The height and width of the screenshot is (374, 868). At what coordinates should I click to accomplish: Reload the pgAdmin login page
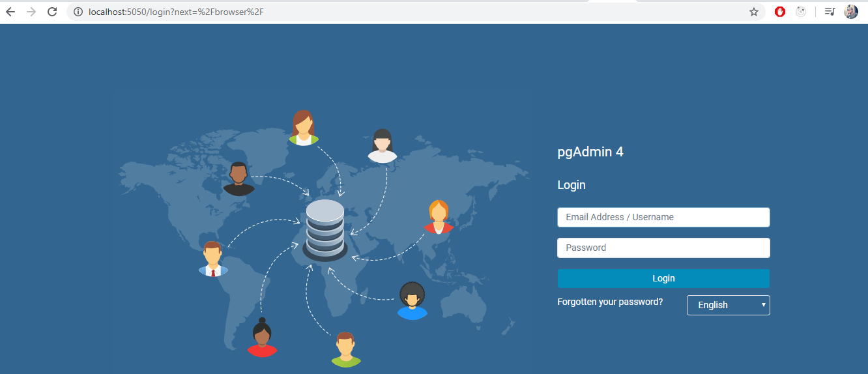pos(52,12)
